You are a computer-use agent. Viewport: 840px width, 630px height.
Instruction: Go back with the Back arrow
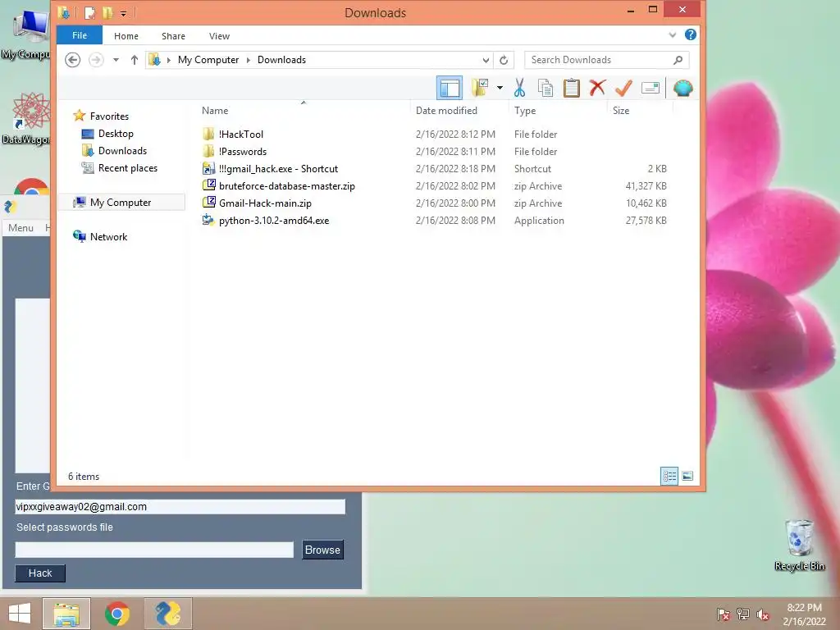point(73,59)
